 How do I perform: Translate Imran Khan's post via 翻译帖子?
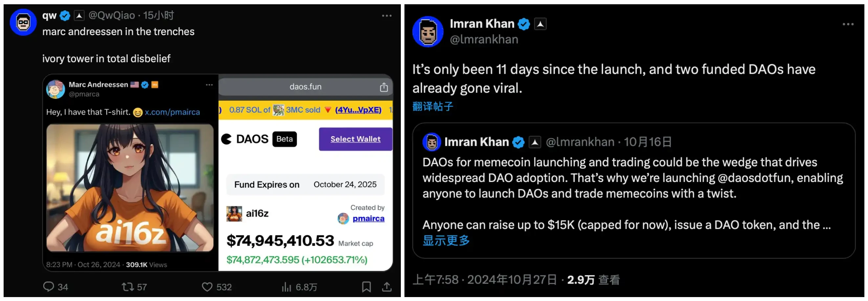point(432,106)
